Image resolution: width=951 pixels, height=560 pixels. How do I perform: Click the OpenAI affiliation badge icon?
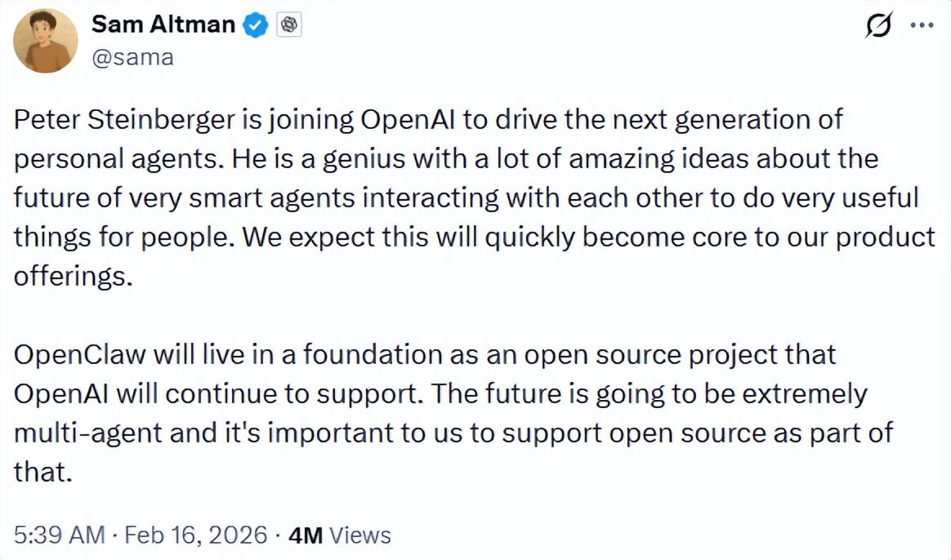pos(288,25)
